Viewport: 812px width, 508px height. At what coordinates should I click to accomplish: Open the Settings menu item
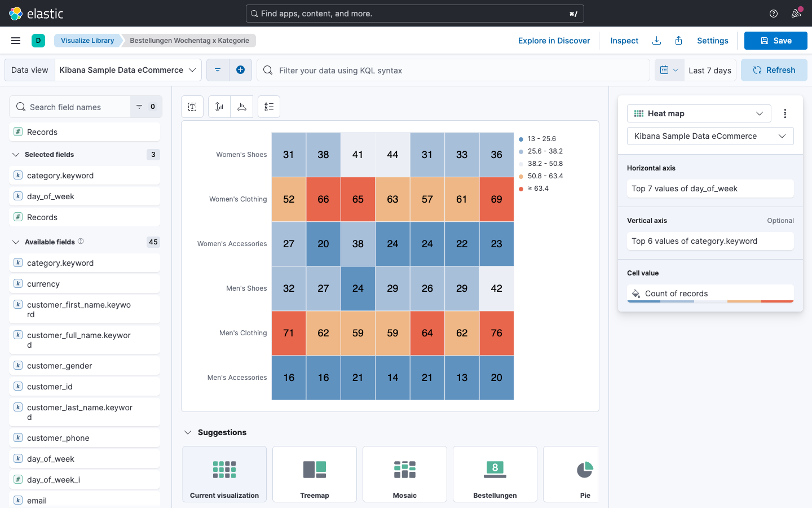(712, 41)
